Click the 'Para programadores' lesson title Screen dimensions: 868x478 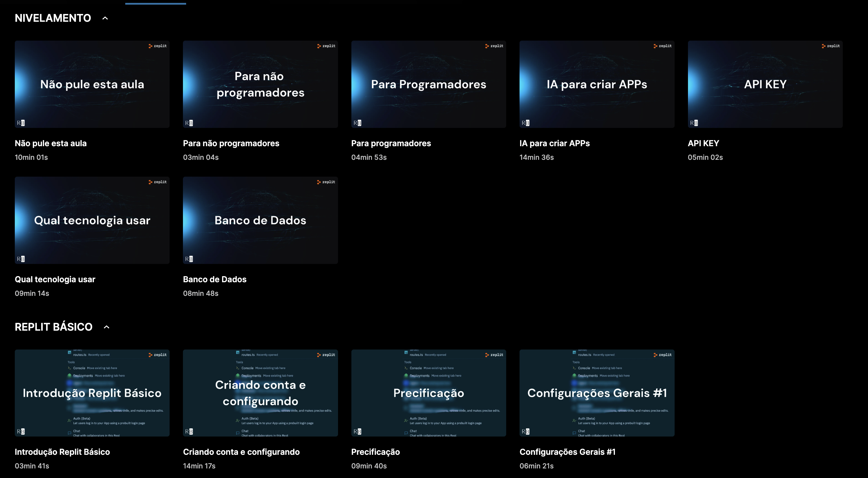pyautogui.click(x=391, y=143)
